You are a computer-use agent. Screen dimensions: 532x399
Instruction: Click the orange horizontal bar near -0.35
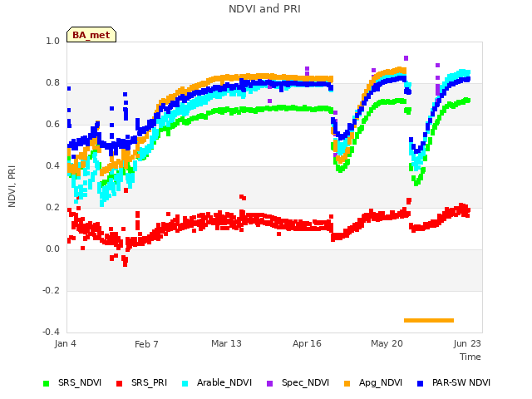pyautogui.click(x=429, y=320)
